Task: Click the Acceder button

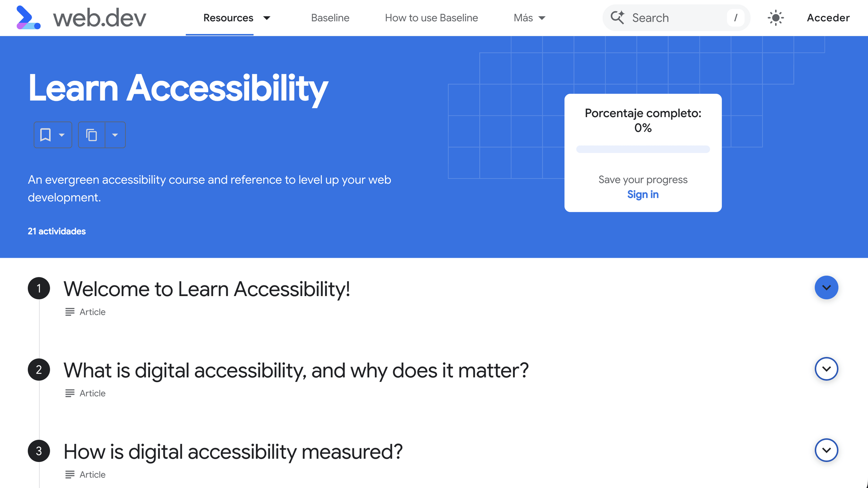Action: pyautogui.click(x=828, y=18)
